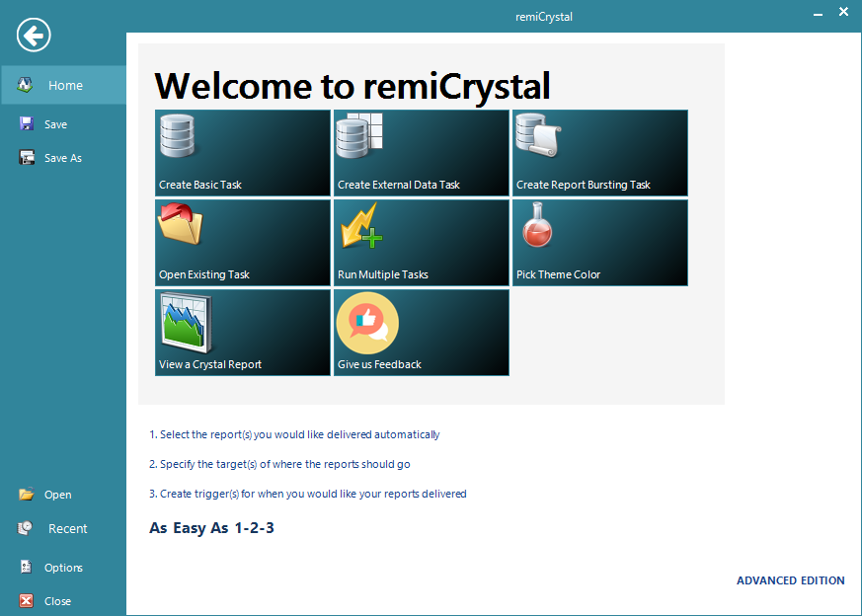Click the Run Multiple Tasks label

[x=383, y=274]
